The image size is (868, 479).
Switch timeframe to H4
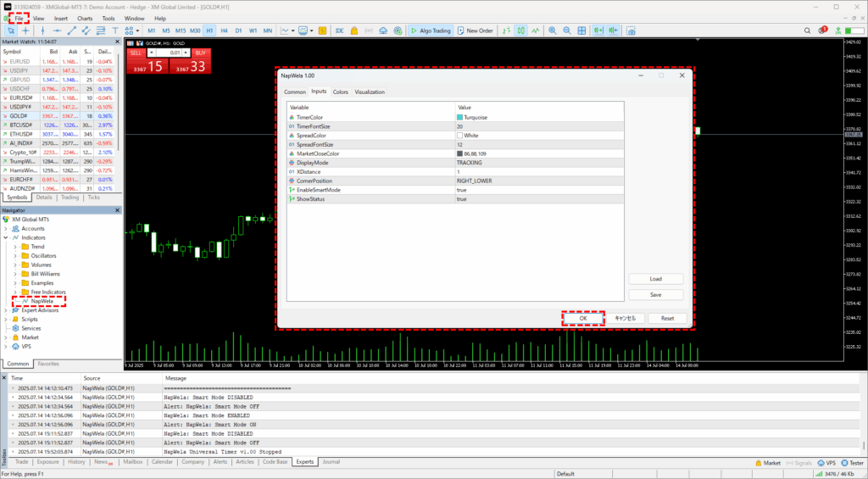(x=224, y=31)
